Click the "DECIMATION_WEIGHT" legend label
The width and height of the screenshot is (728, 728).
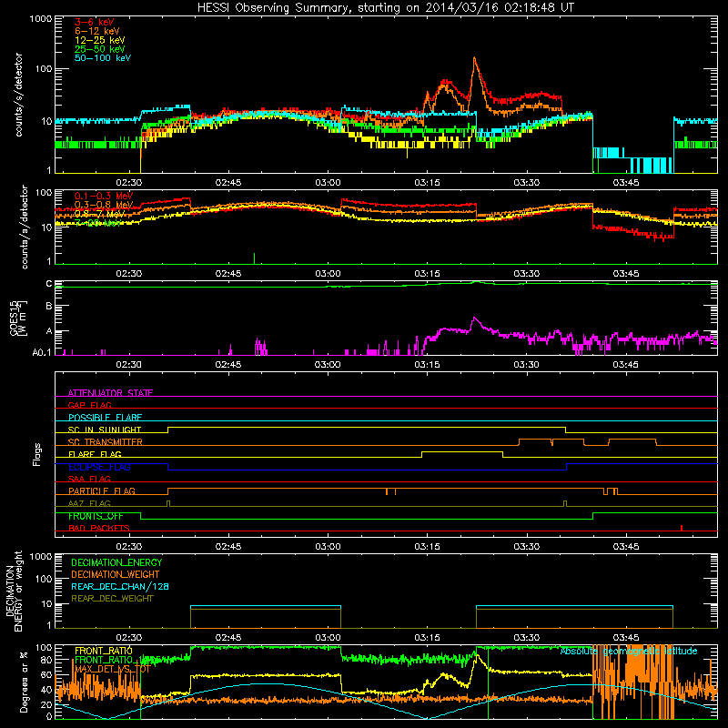click(x=116, y=574)
